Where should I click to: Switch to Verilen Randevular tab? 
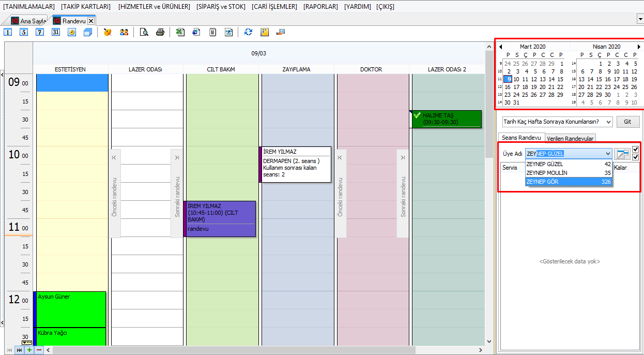tap(571, 139)
